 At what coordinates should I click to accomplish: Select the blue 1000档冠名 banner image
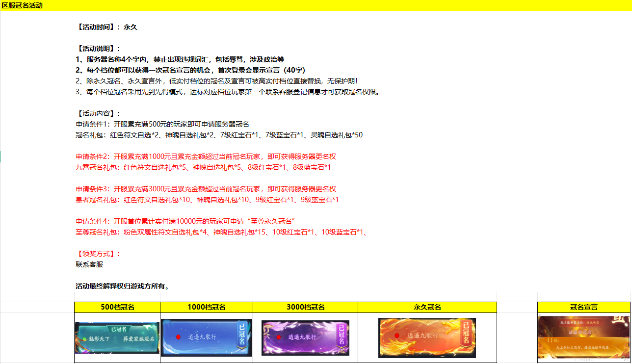click(x=206, y=338)
